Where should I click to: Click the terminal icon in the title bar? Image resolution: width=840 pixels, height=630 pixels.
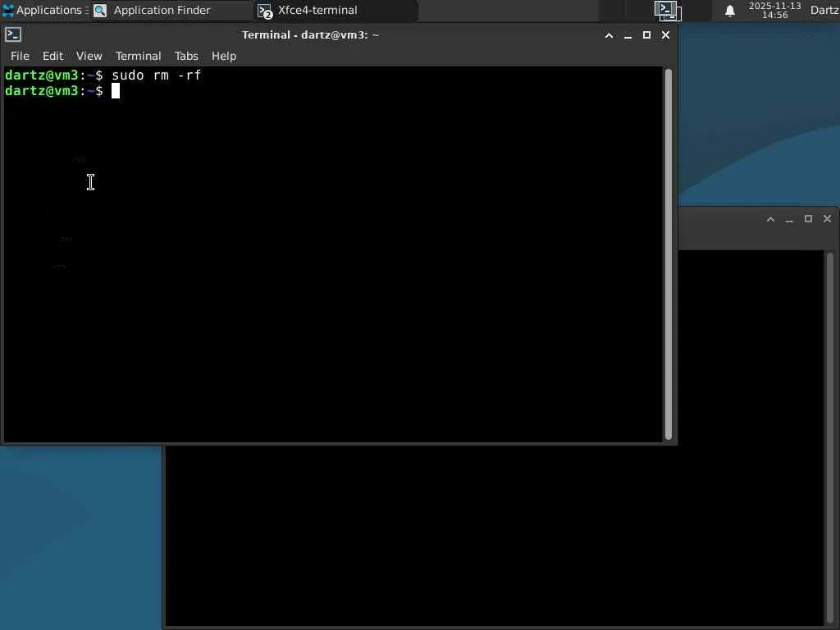13,34
